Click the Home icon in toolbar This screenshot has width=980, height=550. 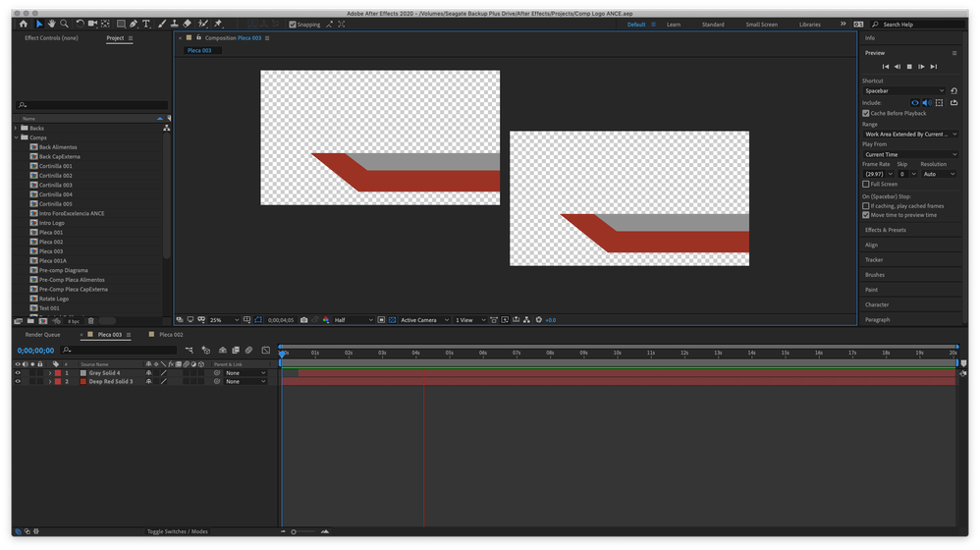(x=24, y=24)
